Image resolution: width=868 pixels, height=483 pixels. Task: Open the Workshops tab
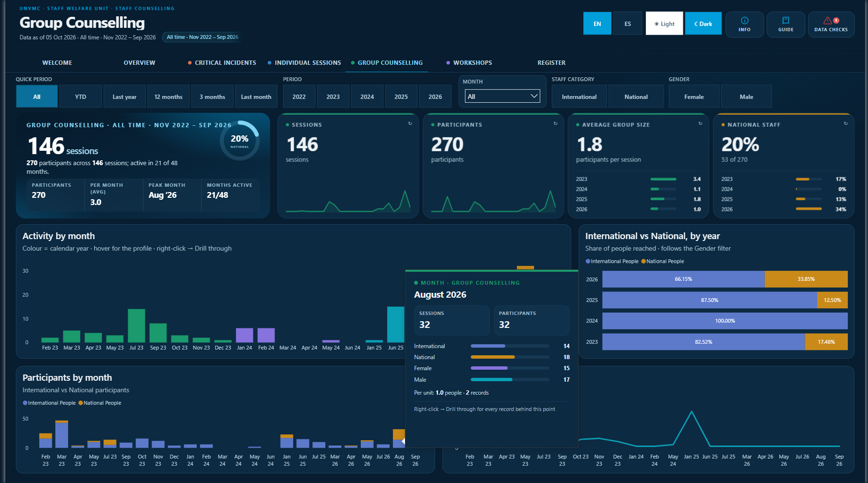pos(469,63)
